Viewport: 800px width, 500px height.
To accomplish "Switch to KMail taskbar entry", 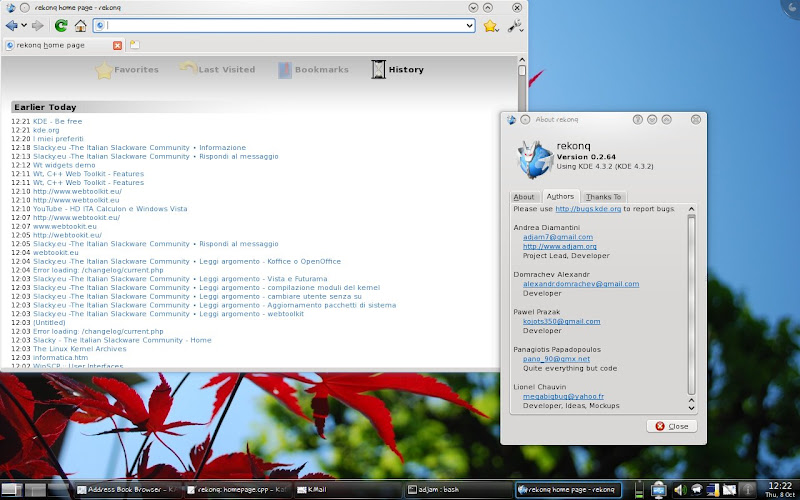I will (348, 490).
